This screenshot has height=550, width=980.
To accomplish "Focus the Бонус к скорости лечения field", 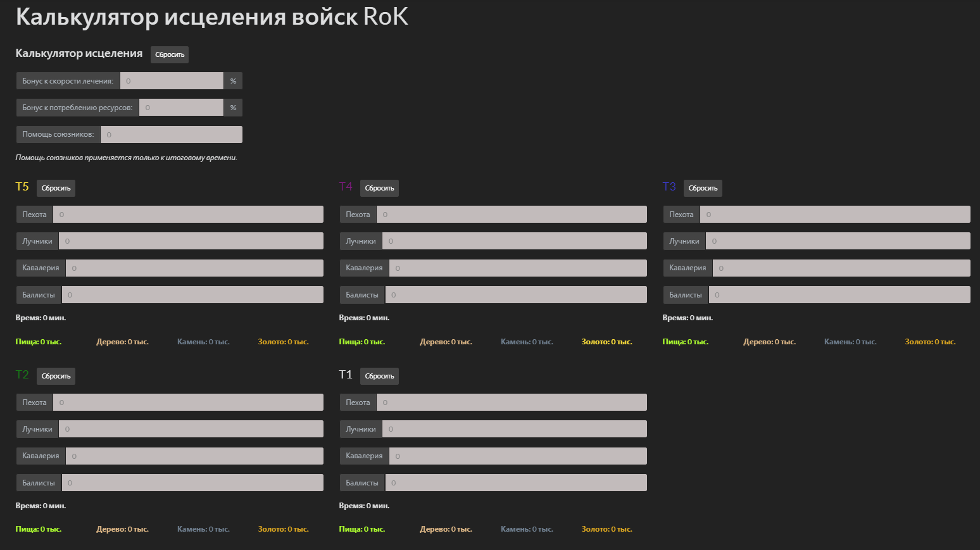I will 172,81.
